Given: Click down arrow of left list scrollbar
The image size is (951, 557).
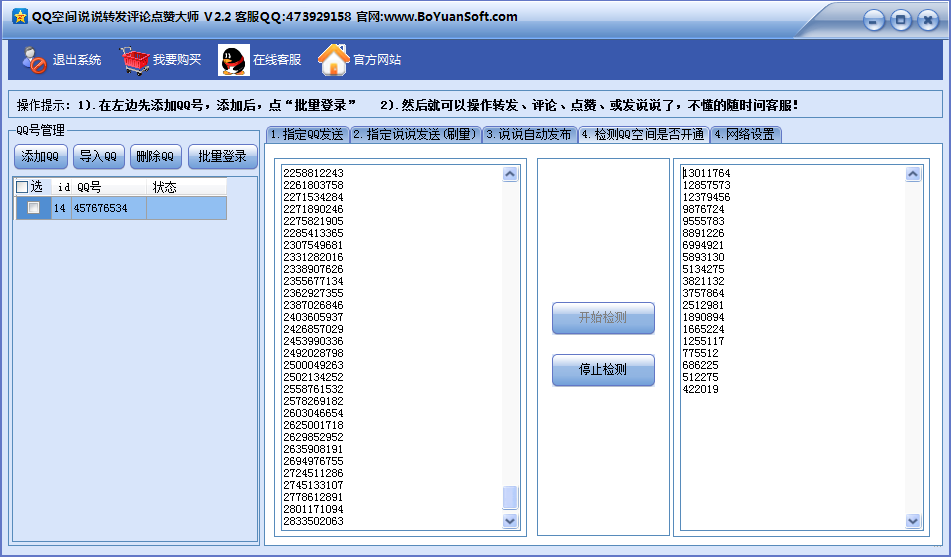Looking at the screenshot, I should tap(510, 521).
